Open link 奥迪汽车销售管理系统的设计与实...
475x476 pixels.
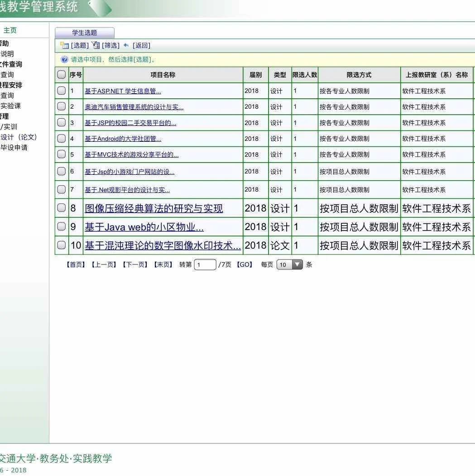tap(134, 107)
